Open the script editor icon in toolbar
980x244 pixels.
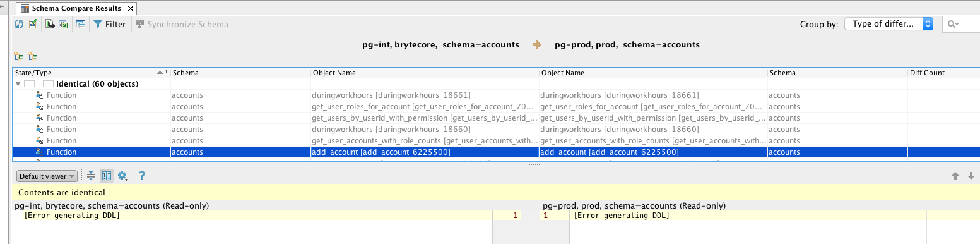point(33,24)
